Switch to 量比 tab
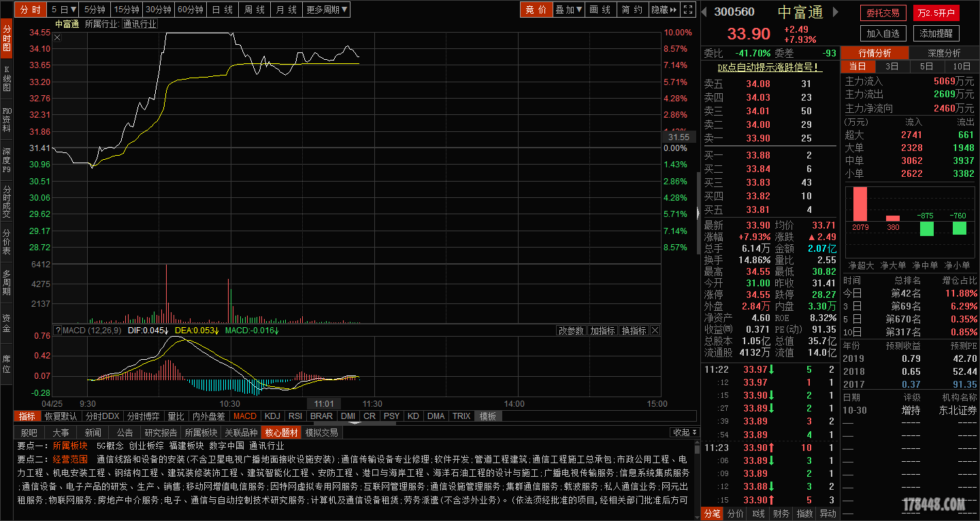This screenshot has width=980, height=521. click(x=176, y=416)
